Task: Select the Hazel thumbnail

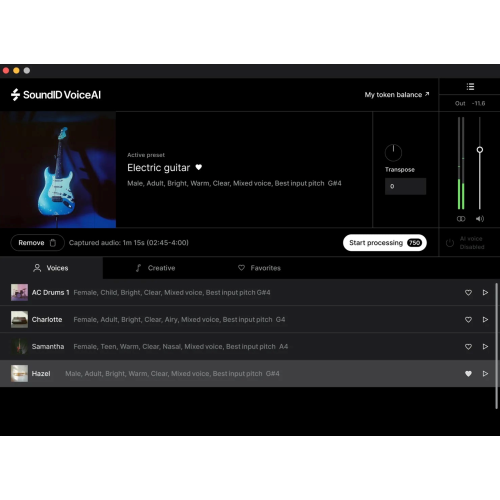Action: pyautogui.click(x=19, y=373)
